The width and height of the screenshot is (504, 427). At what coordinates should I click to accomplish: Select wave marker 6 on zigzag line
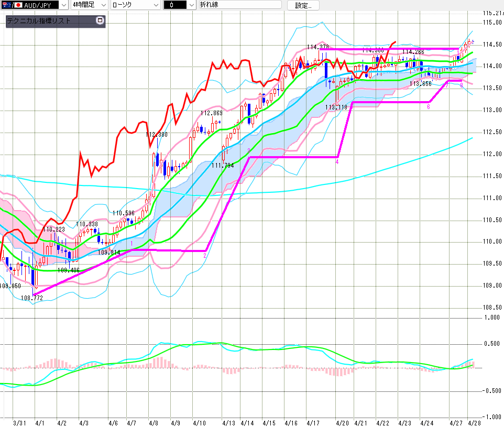coord(428,106)
